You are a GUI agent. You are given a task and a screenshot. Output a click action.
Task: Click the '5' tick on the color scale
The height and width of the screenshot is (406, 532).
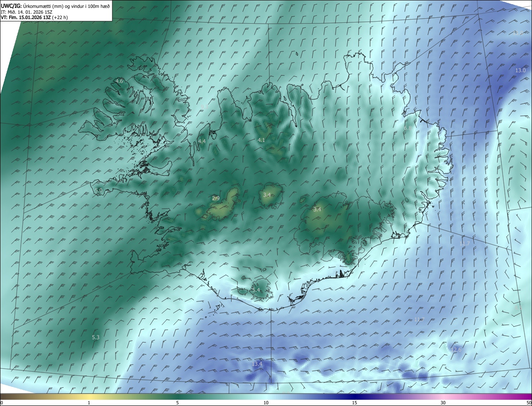coord(177,403)
